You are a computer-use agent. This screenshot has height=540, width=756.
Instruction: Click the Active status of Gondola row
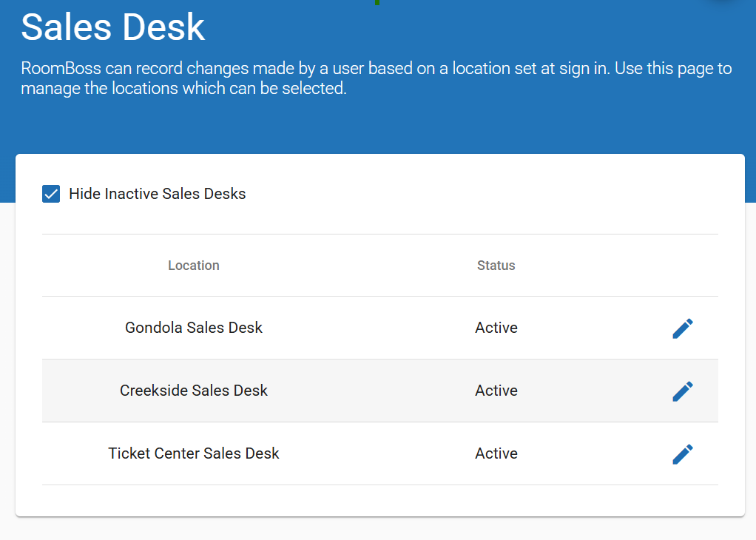[496, 328]
